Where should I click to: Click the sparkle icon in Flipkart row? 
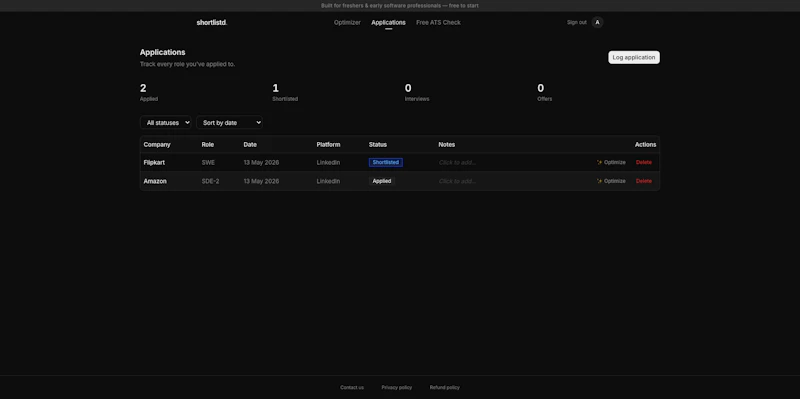coord(599,162)
